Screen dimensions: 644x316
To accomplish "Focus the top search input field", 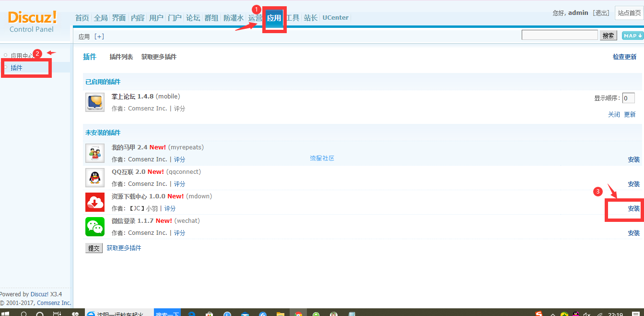I will 560,35.
